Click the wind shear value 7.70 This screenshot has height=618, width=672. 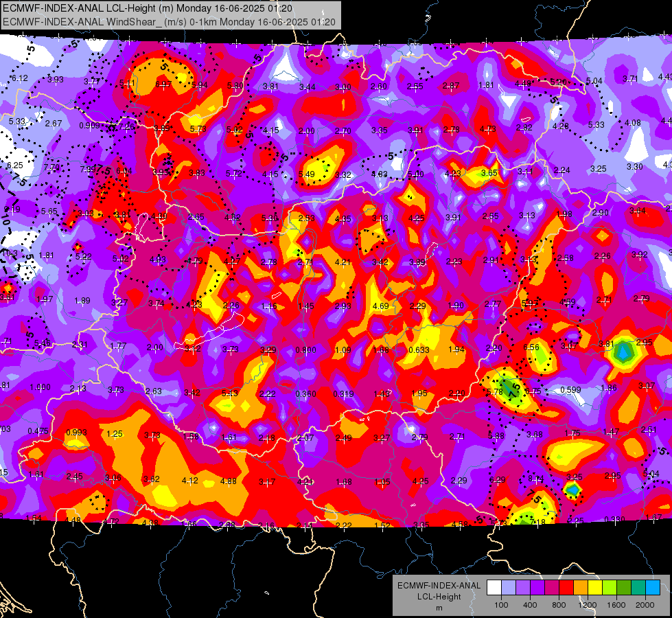pos(51,168)
